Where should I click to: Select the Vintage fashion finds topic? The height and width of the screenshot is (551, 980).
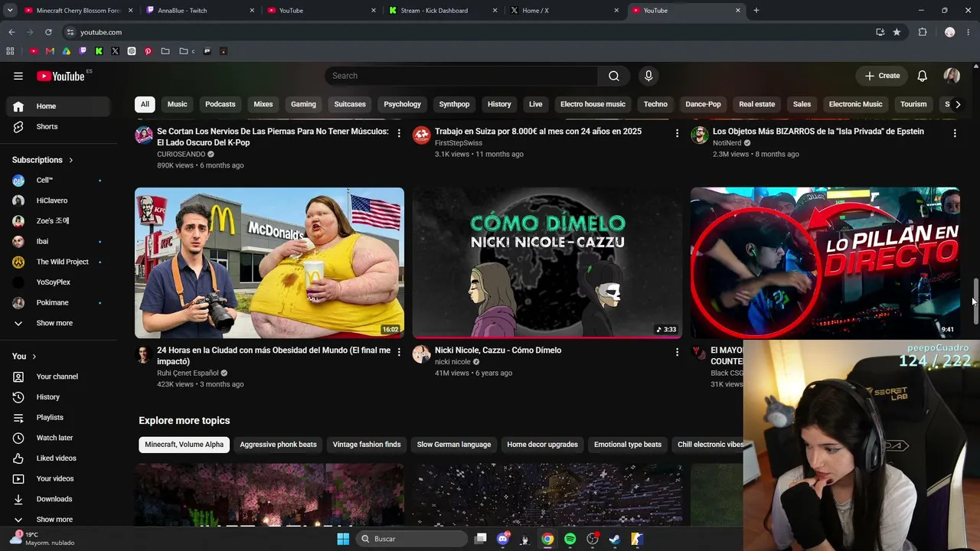(367, 445)
